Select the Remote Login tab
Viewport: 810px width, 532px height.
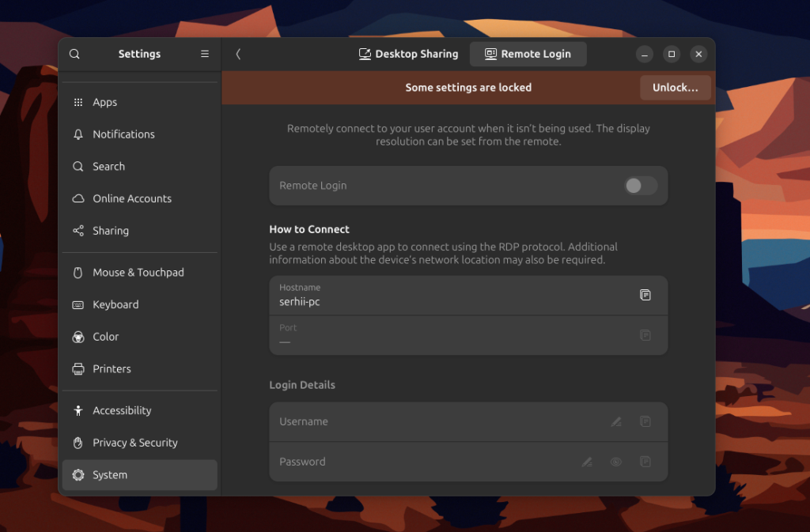point(528,55)
